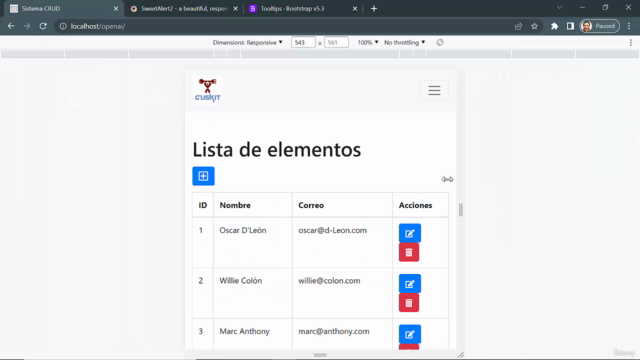The image size is (640, 360).
Task: Close the Sistema CRUD tab
Action: [x=116, y=9]
